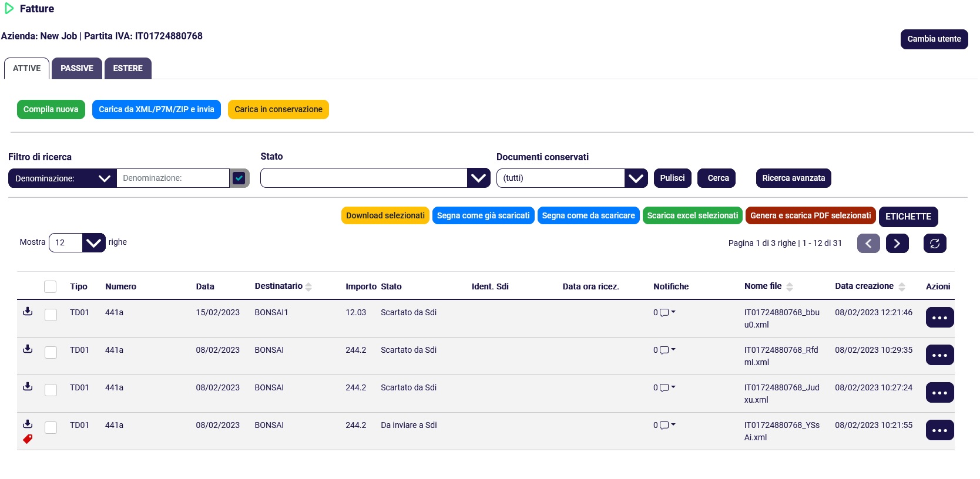Expand the Stato dropdown

coord(478,178)
